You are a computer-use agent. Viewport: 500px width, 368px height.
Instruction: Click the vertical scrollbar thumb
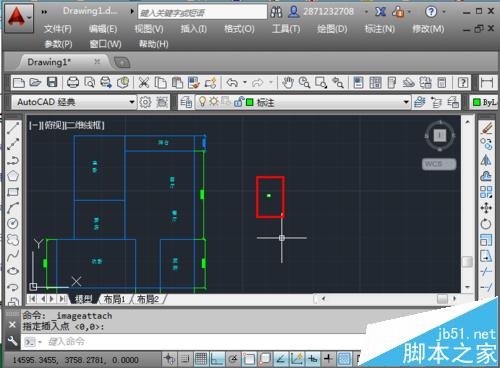pyautogui.click(x=467, y=262)
